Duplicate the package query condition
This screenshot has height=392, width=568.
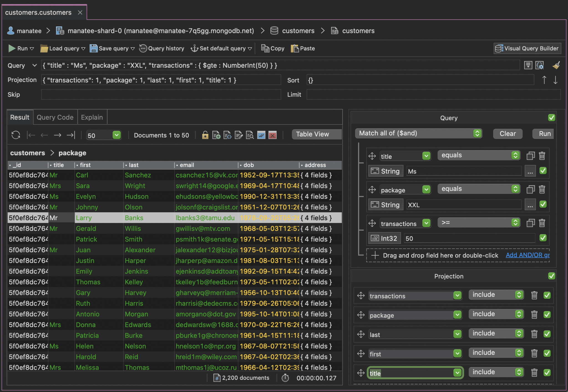point(530,189)
